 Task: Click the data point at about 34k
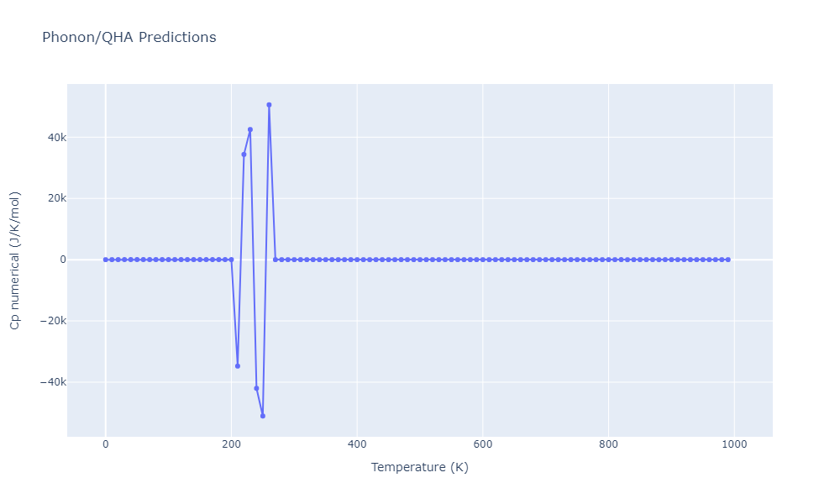(244, 155)
